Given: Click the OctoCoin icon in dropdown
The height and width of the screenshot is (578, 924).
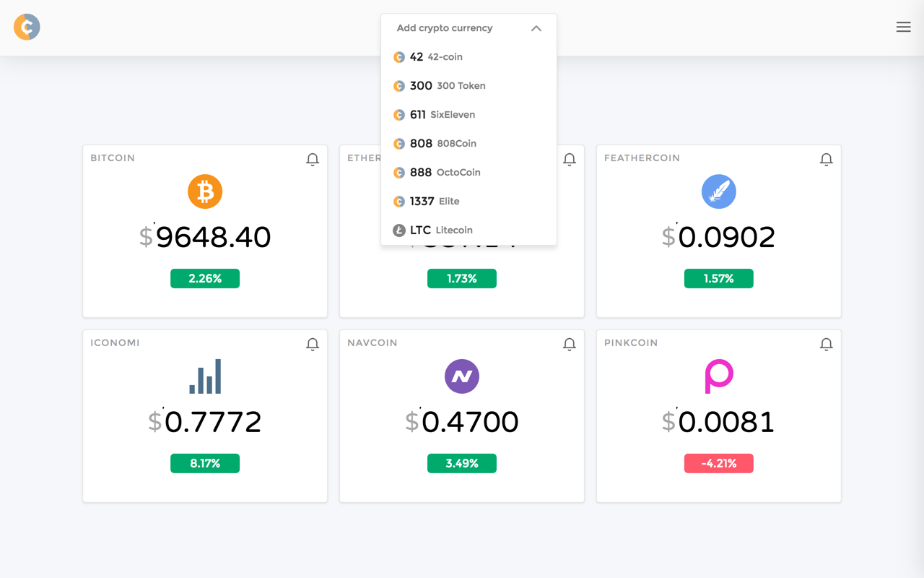Looking at the screenshot, I should [398, 173].
